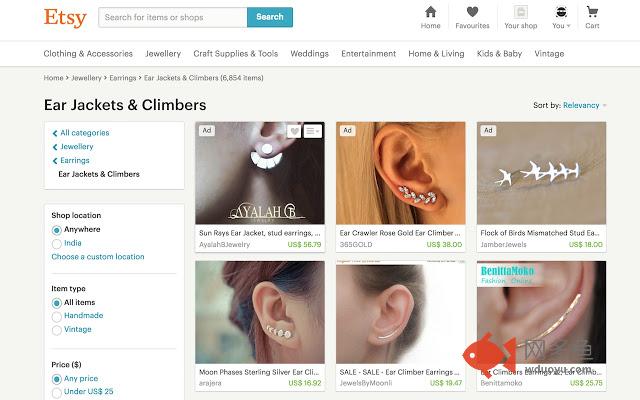This screenshot has height=400, width=640.
Task: Select the Handmade item type option
Action: click(x=57, y=316)
